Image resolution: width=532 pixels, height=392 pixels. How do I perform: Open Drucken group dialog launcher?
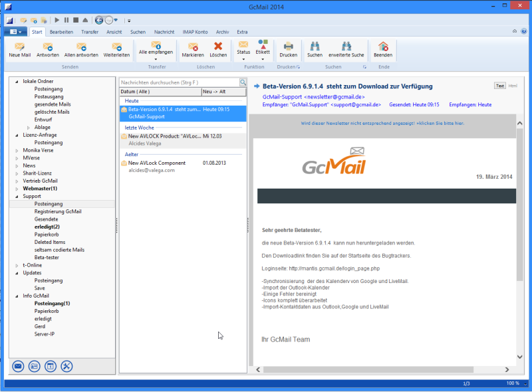coord(298,67)
